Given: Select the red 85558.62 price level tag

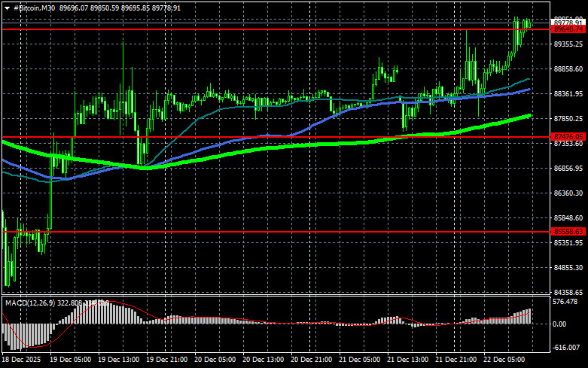Looking at the screenshot, I should pos(568,232).
